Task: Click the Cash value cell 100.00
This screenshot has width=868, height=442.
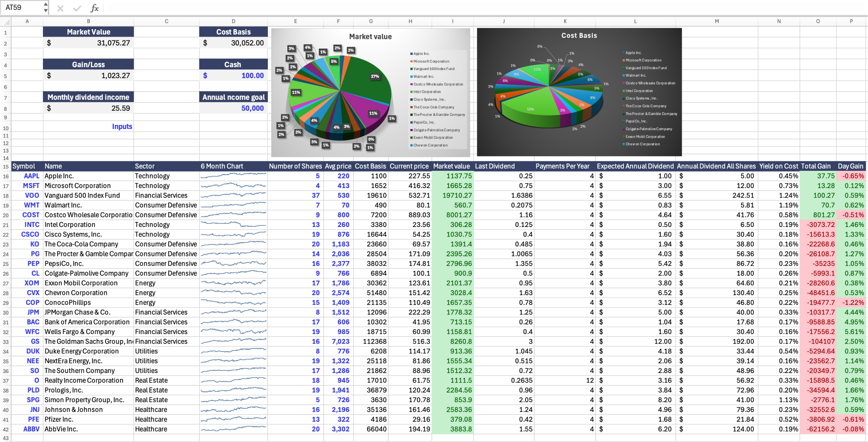Action: click(252, 76)
